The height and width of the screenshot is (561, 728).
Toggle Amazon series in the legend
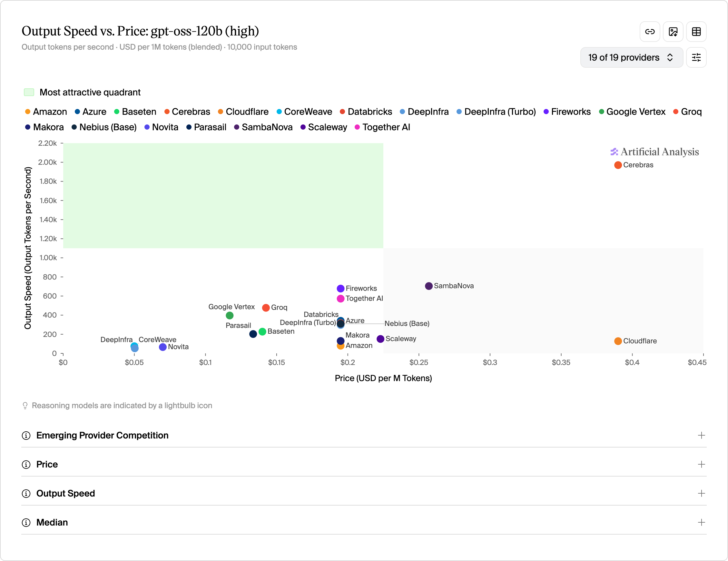coord(46,112)
